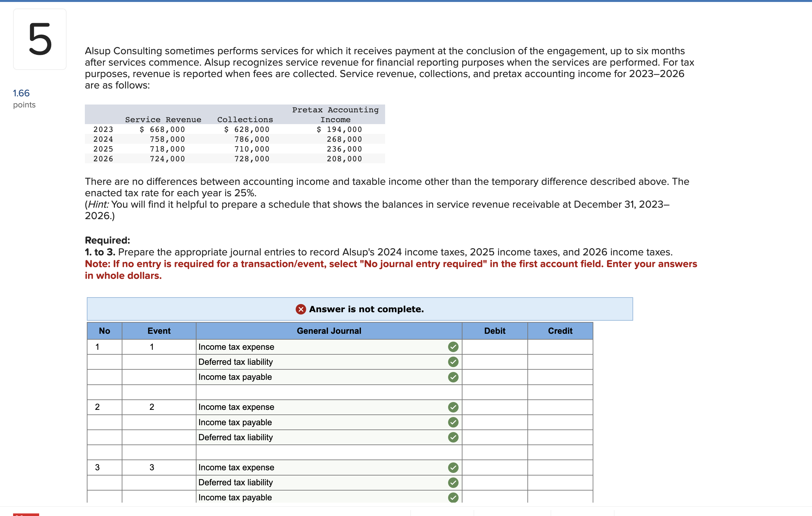Image resolution: width=812 pixels, height=516 pixels.
Task: Click green checkmark beside event 2 Income tax expense
Action: point(453,407)
